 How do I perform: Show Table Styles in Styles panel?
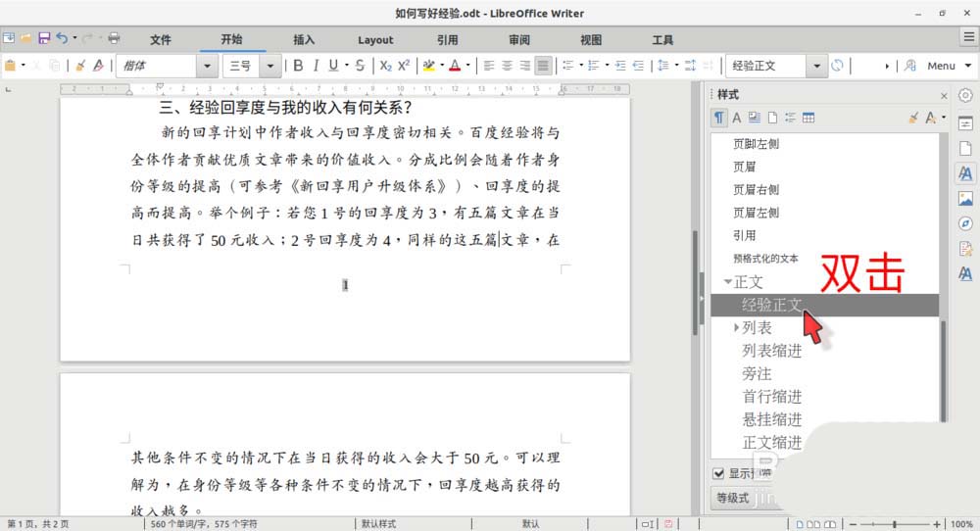(808, 118)
